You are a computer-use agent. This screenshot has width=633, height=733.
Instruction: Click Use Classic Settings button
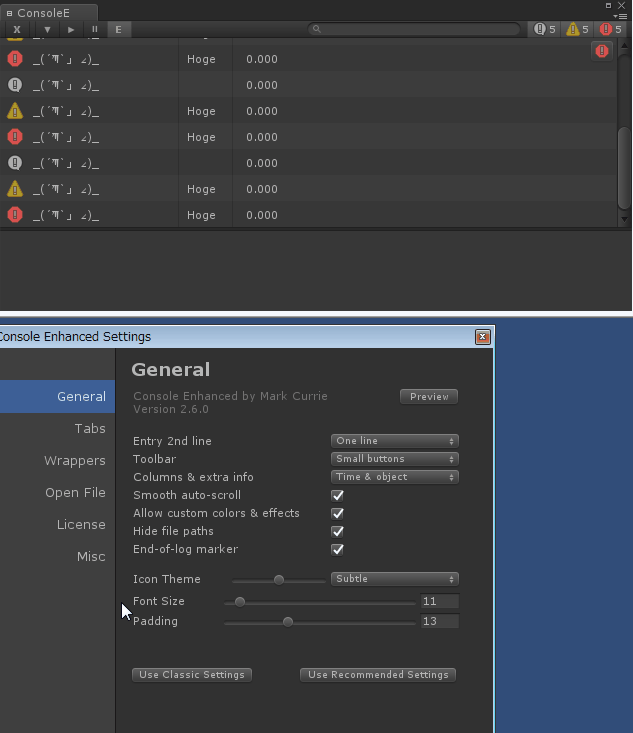[x=192, y=675]
